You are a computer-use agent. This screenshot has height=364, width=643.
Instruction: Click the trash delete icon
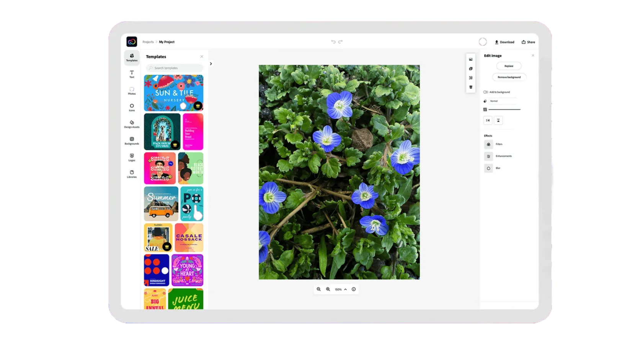coord(471,87)
